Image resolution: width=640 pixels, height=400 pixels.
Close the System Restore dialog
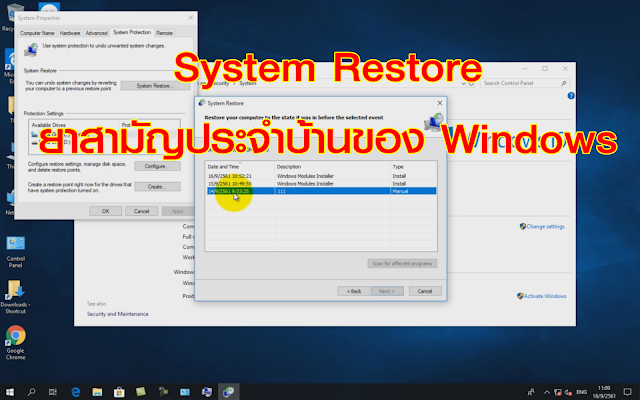[x=440, y=103]
